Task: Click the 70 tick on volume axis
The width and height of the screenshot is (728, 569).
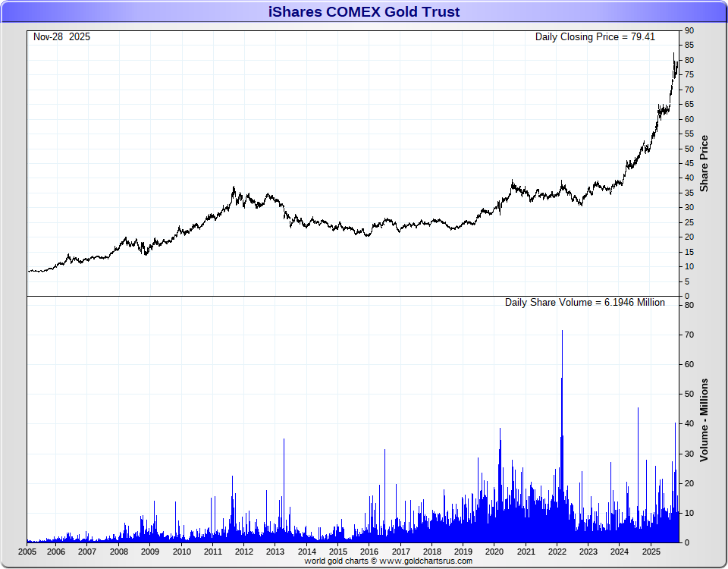Action: point(689,335)
